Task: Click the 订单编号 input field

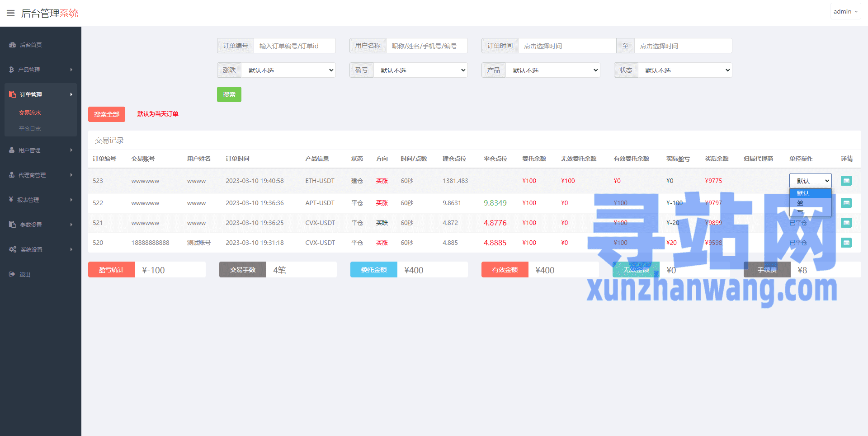Action: click(294, 46)
